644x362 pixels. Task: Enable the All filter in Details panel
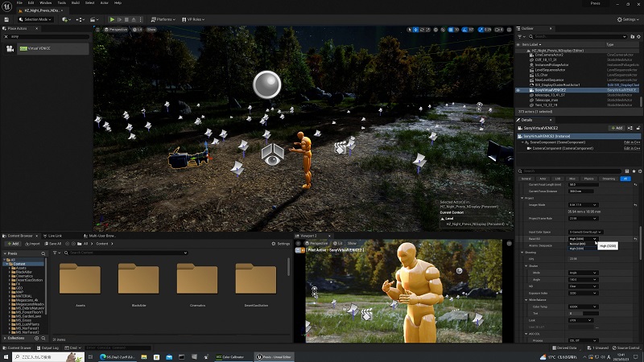(x=625, y=179)
